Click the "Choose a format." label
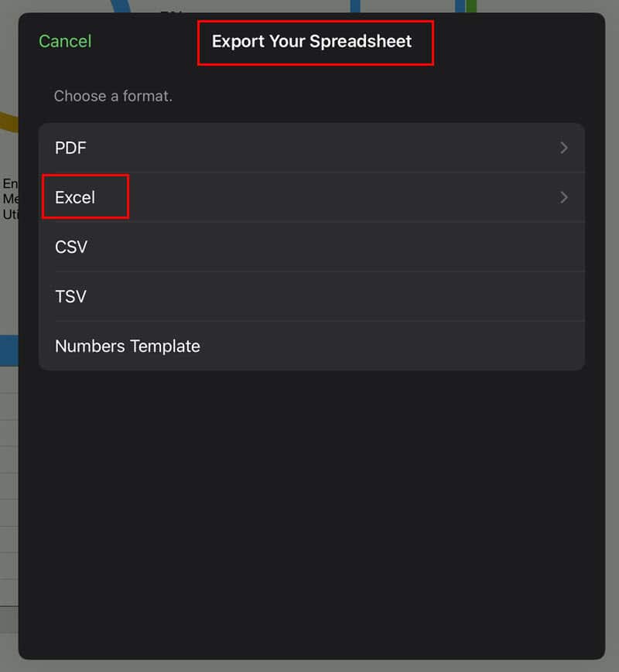This screenshot has width=619, height=672. tap(113, 97)
